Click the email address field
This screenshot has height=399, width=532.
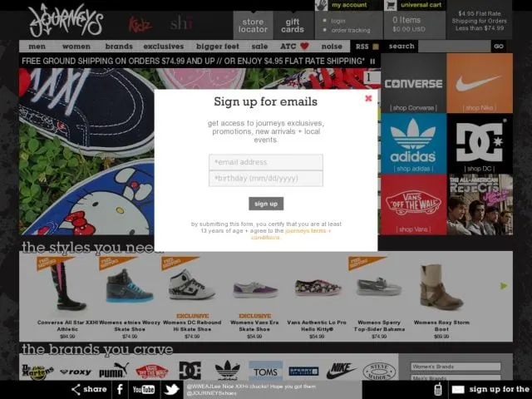tap(266, 162)
